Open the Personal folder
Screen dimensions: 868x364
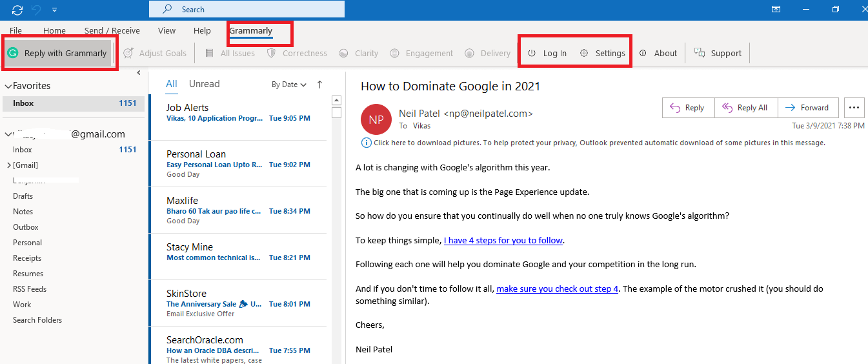27,243
